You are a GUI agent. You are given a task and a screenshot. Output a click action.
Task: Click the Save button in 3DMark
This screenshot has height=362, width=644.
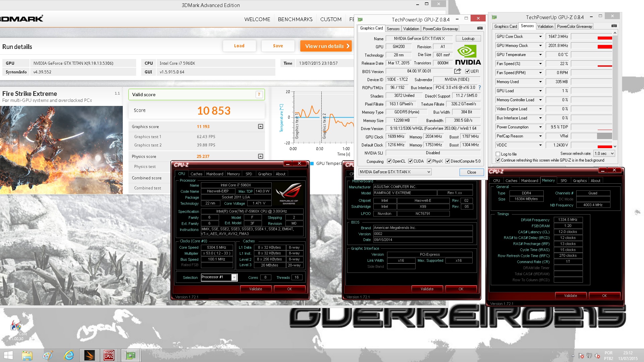point(278,46)
